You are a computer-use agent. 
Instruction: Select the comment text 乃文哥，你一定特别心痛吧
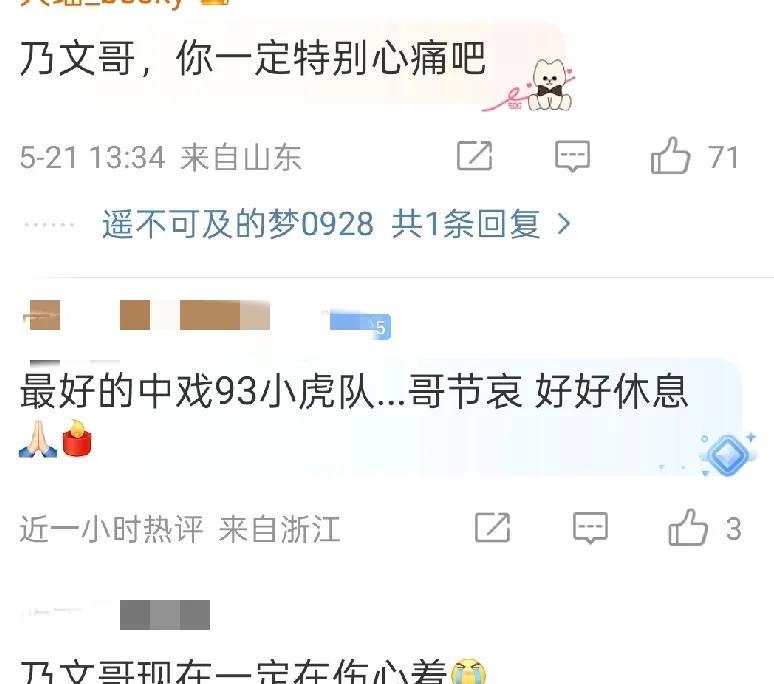point(253,59)
